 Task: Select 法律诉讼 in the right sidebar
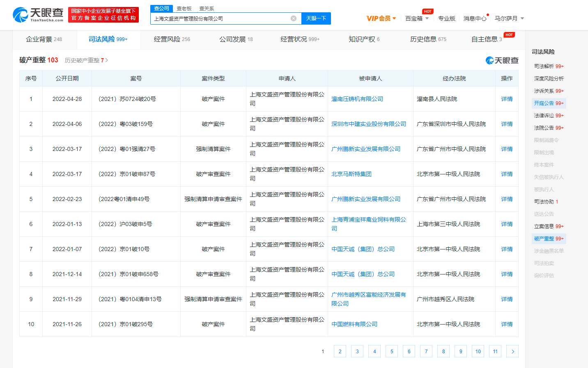pyautogui.click(x=549, y=115)
